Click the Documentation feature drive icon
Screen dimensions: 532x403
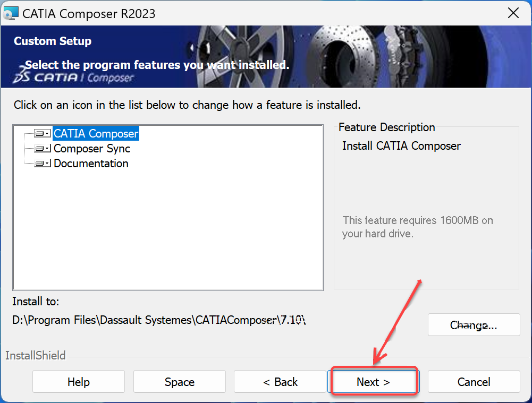[x=40, y=164]
